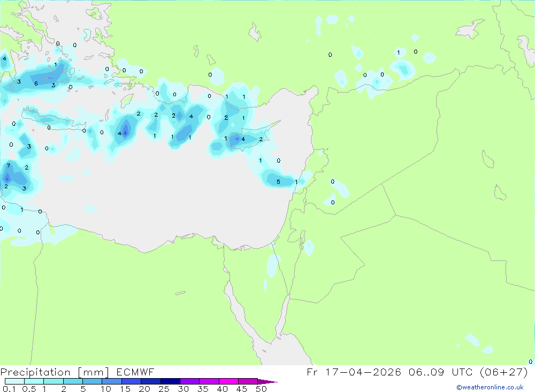535x392 pixels.
Task: Click the legend label '15'
Action: [x=125, y=389]
